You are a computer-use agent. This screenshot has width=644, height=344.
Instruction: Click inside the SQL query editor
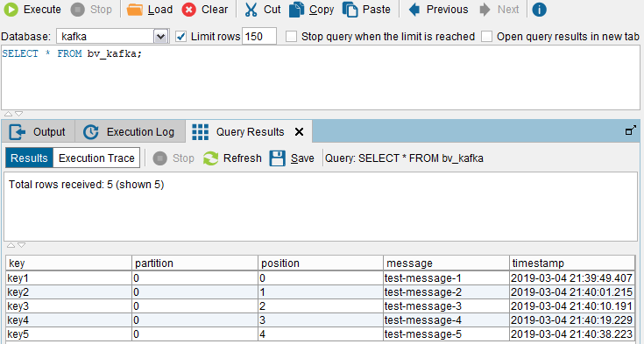(321, 78)
